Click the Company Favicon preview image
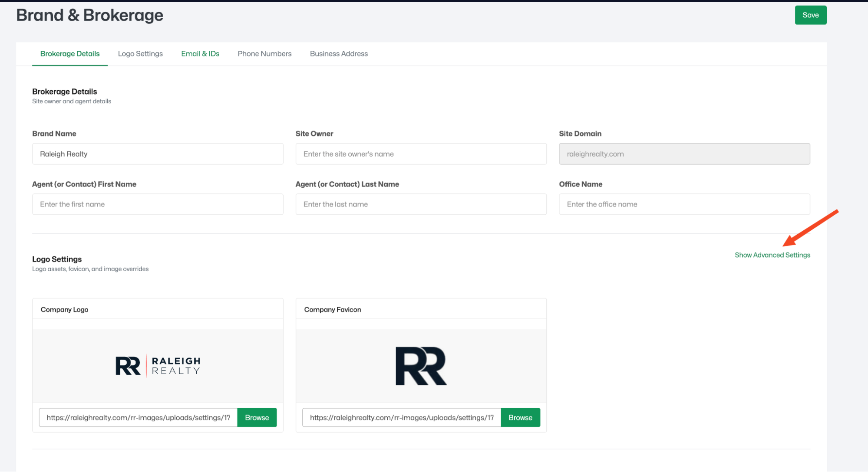Image resolution: width=868 pixels, height=472 pixels. (x=421, y=366)
